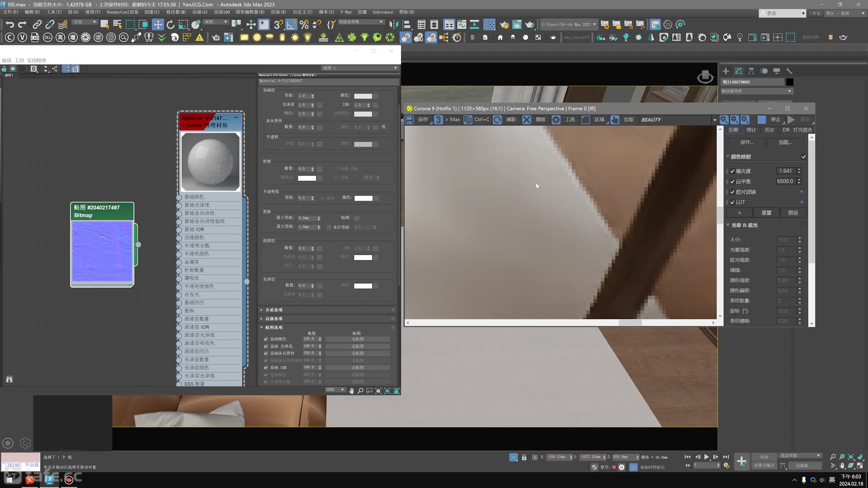Activate zoom tool in material editor view
The width and height of the screenshot is (868, 488).
tap(360, 391)
